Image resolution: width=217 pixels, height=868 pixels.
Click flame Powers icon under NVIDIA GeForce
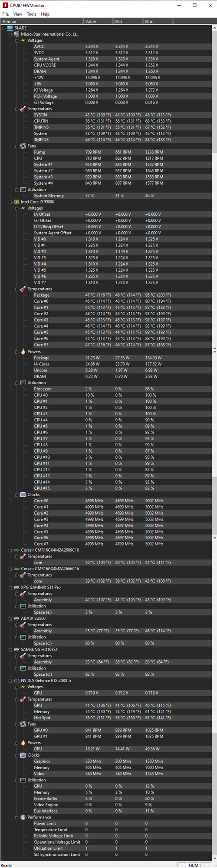pyautogui.click(x=23, y=743)
